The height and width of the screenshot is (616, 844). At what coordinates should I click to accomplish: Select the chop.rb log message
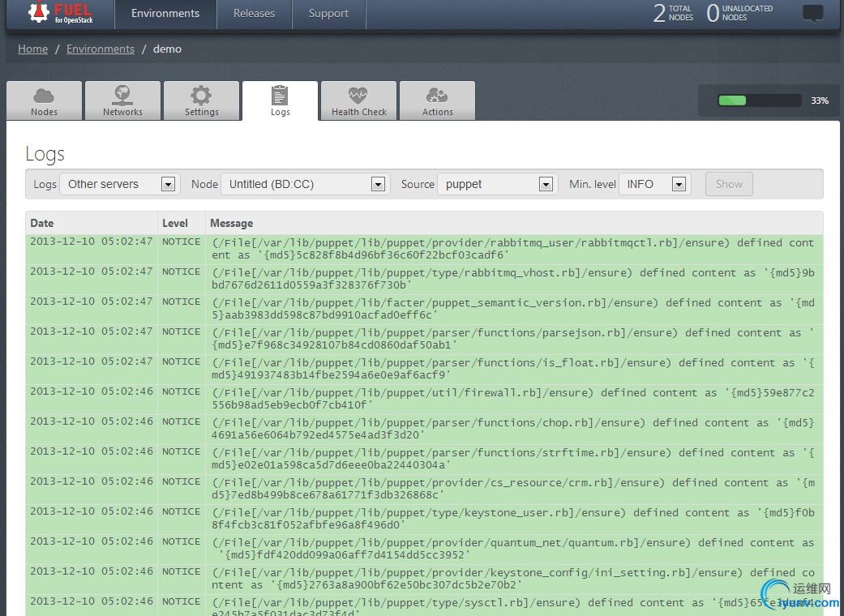513,429
